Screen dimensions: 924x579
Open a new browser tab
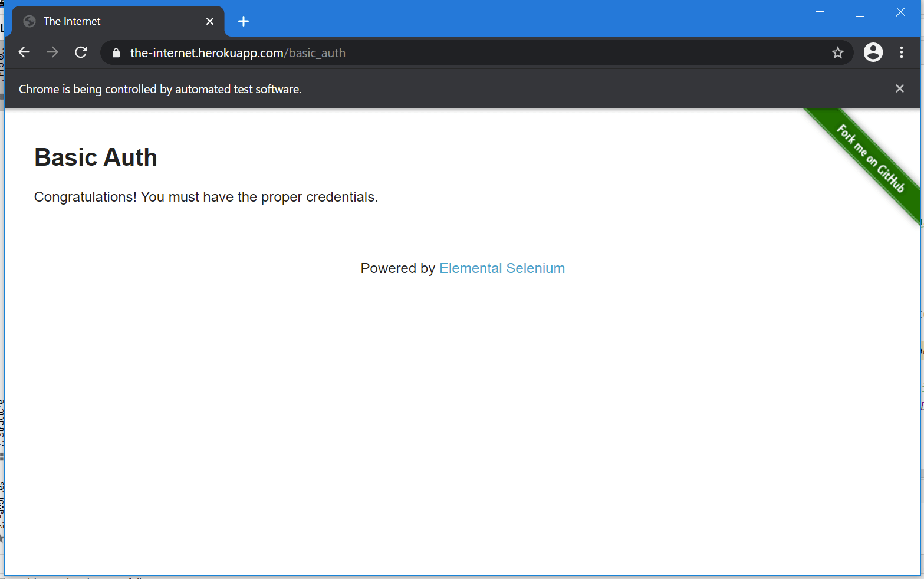243,21
